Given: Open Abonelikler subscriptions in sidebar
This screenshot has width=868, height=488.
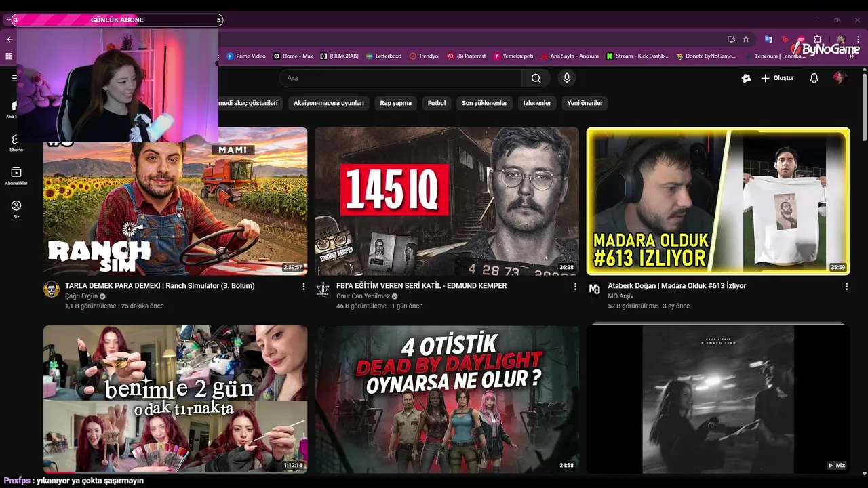Looking at the screenshot, I should click(16, 176).
